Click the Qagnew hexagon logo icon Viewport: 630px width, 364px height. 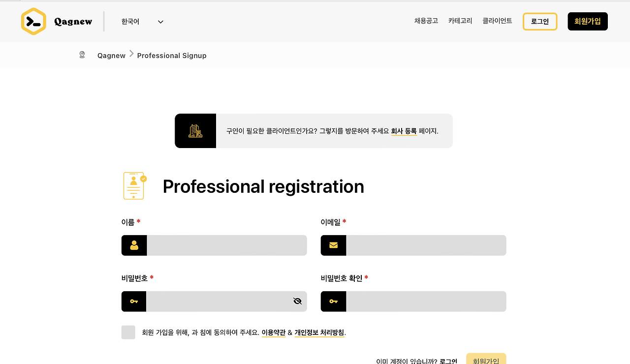point(33,21)
